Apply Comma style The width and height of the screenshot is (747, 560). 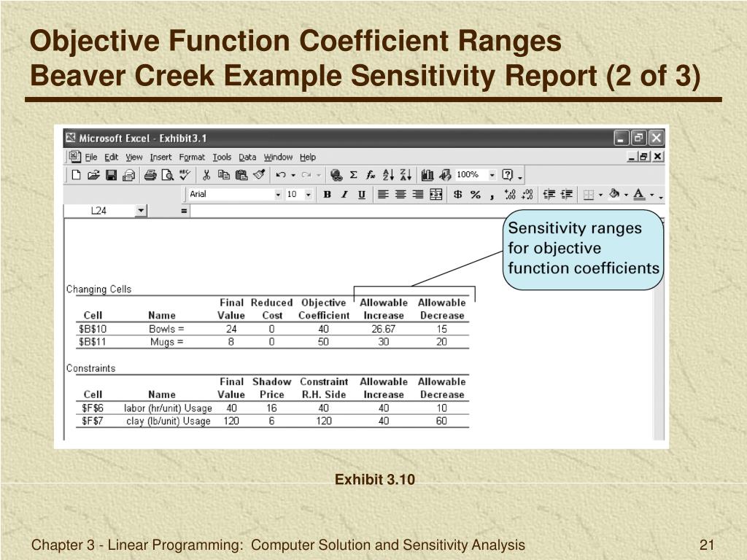point(492,195)
